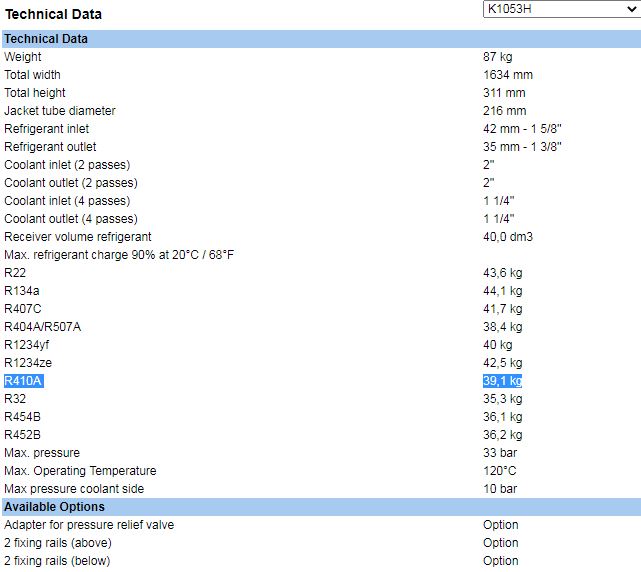Click the dropdown arrow beside K1053H
Image resolution: width=641 pixels, height=572 pixels.
click(x=630, y=10)
